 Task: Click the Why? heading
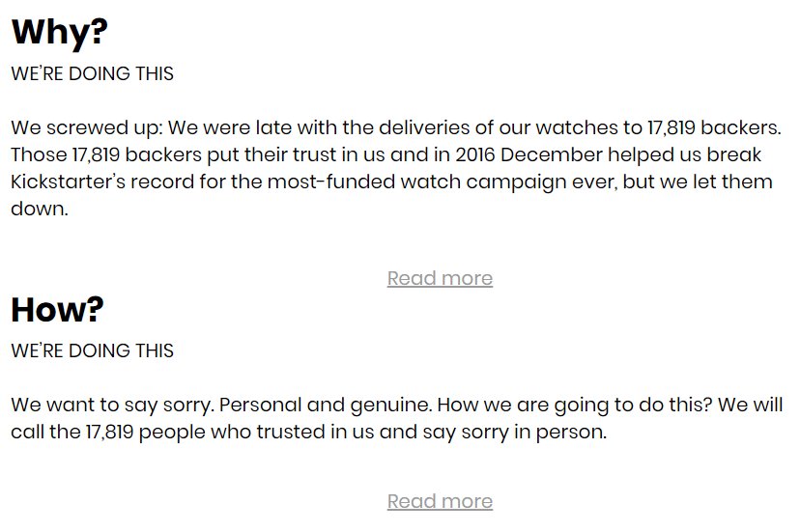coord(60,32)
